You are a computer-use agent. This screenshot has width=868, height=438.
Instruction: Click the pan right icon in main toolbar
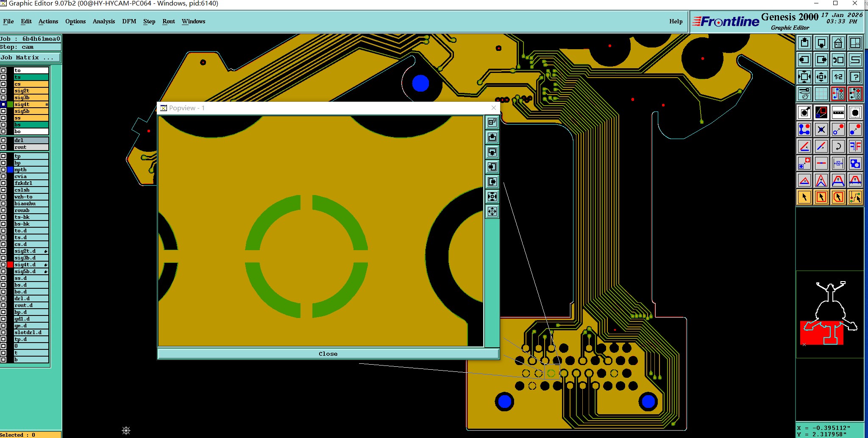(x=821, y=60)
